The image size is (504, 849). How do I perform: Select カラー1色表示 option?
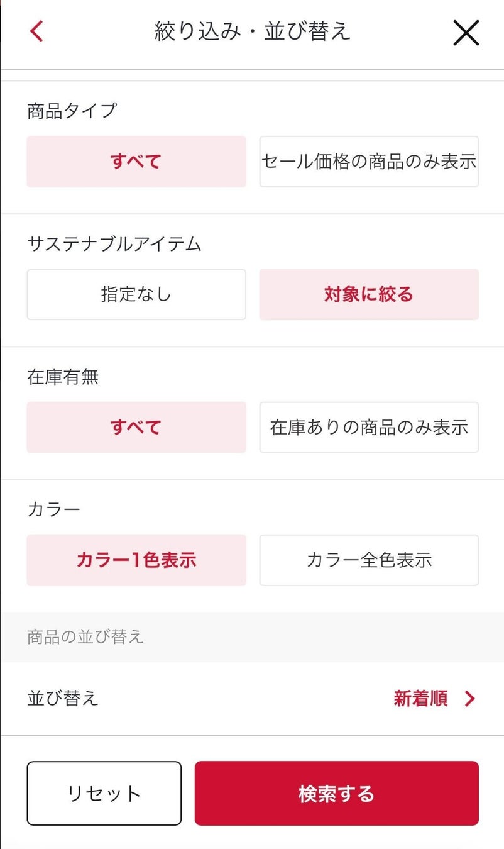[136, 560]
